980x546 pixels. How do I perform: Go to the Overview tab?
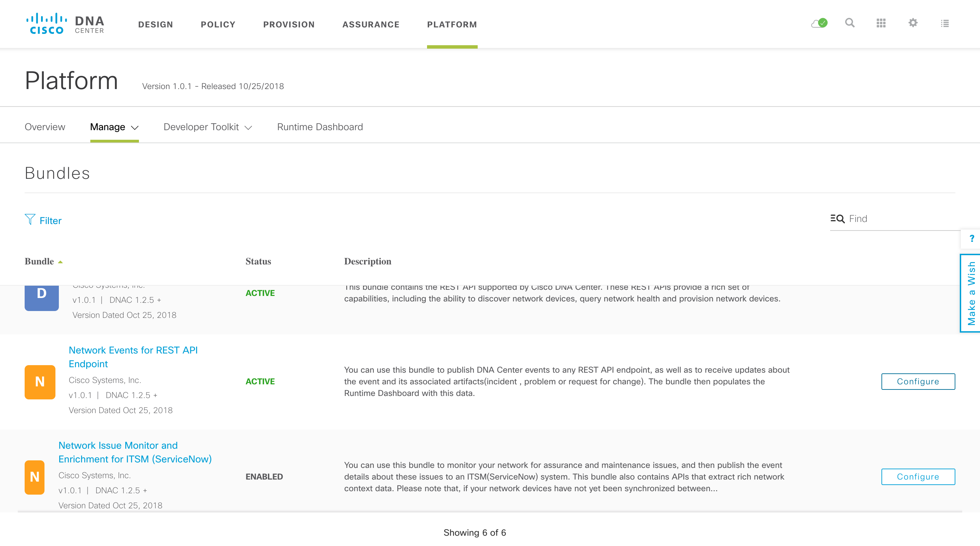pos(45,127)
